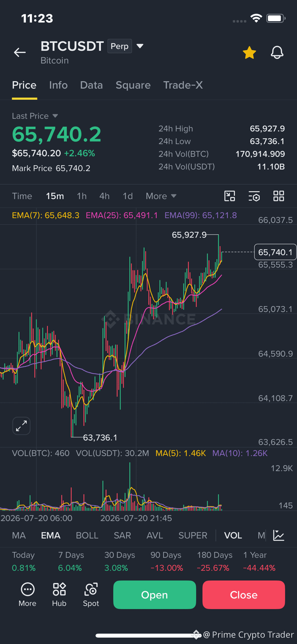Tap the 65,927.9 high marker on chart
The height and width of the screenshot is (644, 297).
[189, 235]
